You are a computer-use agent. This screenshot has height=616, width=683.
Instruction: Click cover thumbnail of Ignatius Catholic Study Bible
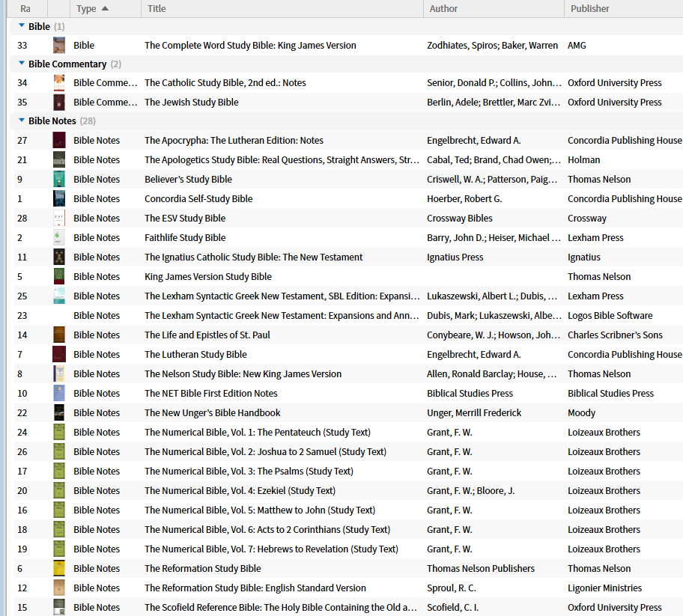[59, 257]
